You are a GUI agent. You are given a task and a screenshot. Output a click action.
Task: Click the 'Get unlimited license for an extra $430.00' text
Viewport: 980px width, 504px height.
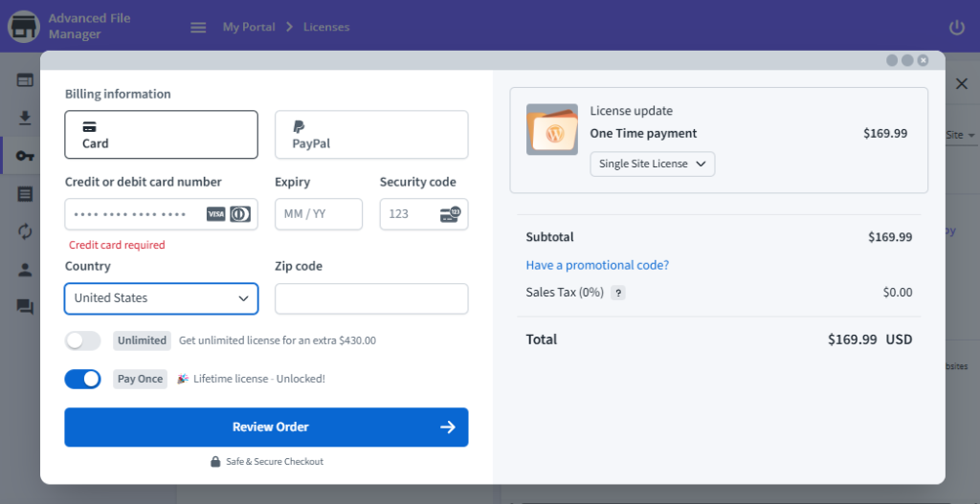(278, 341)
